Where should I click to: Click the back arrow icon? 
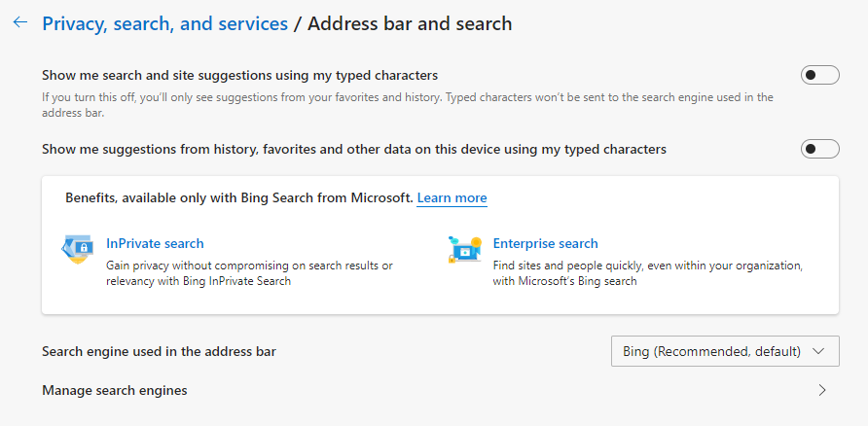pyautogui.click(x=20, y=22)
